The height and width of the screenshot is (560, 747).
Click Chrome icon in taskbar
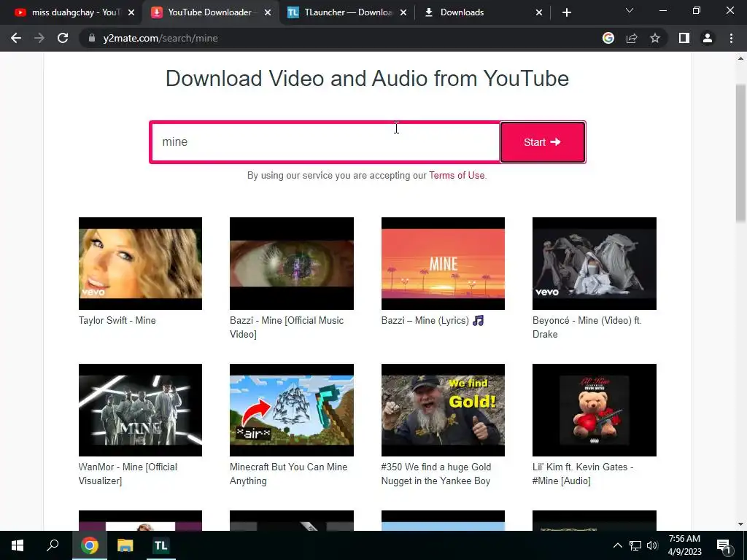tap(89, 545)
